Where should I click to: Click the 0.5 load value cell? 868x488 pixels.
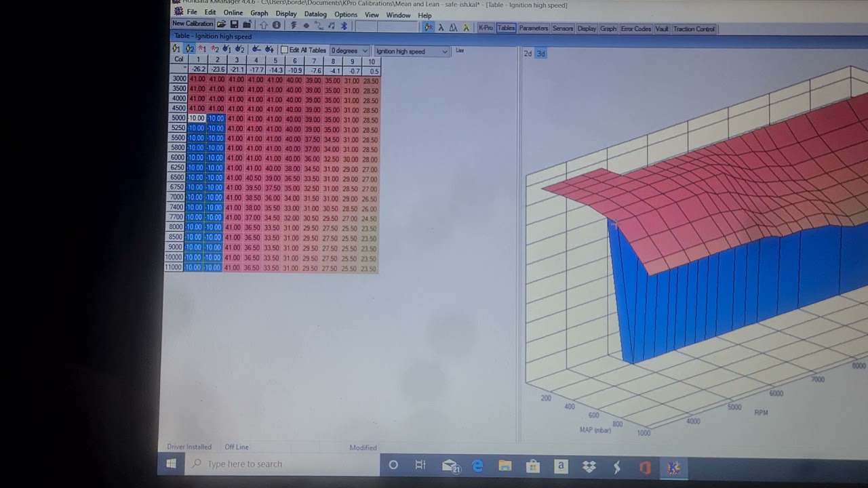point(372,70)
